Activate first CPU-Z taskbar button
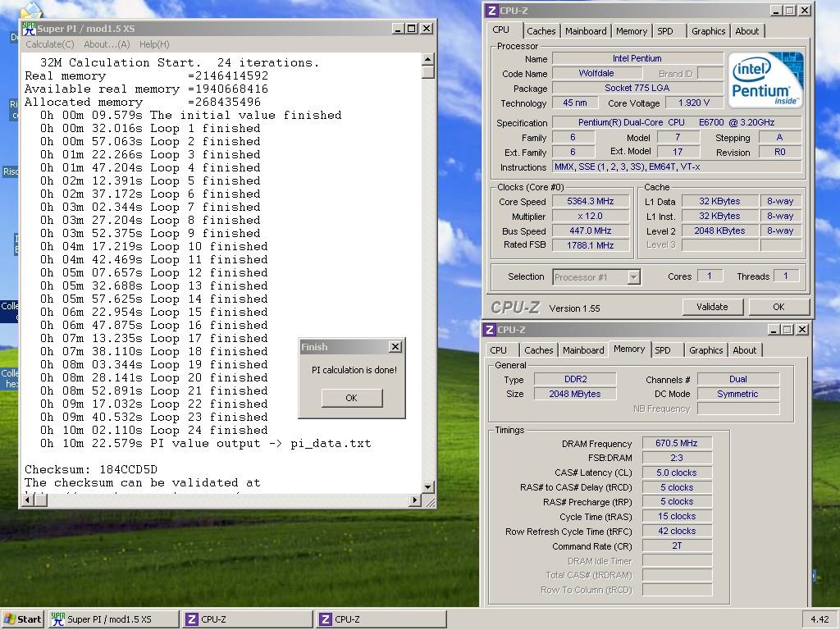The height and width of the screenshot is (630, 840). click(248, 619)
